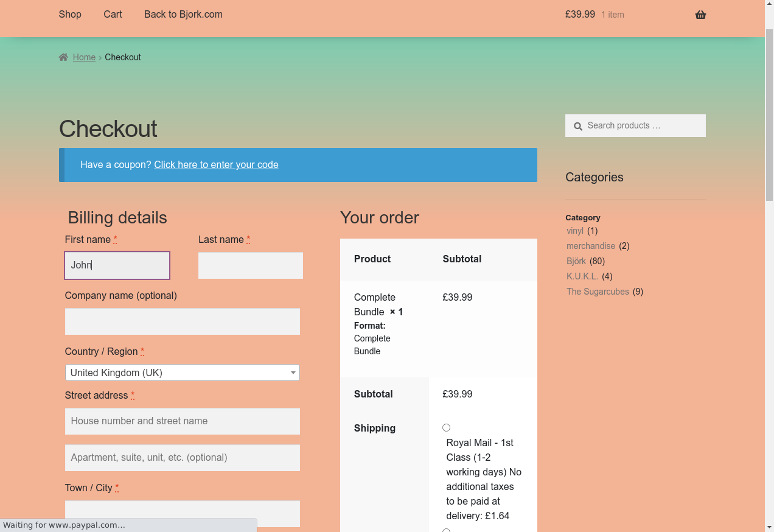Click the Street address house number field
This screenshot has height=532, width=774.
(x=182, y=421)
